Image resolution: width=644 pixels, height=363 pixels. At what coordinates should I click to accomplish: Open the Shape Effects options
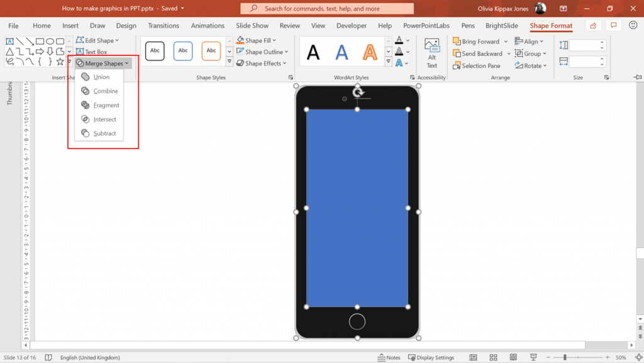point(262,63)
